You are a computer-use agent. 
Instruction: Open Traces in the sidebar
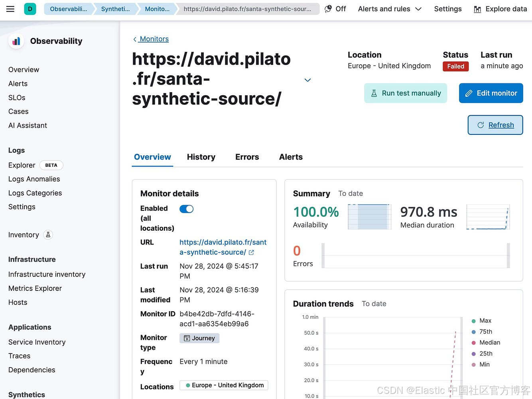[x=20, y=356]
